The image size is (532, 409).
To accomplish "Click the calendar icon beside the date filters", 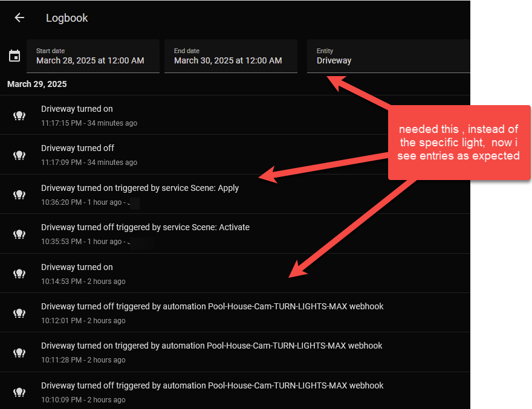I will tap(15, 55).
